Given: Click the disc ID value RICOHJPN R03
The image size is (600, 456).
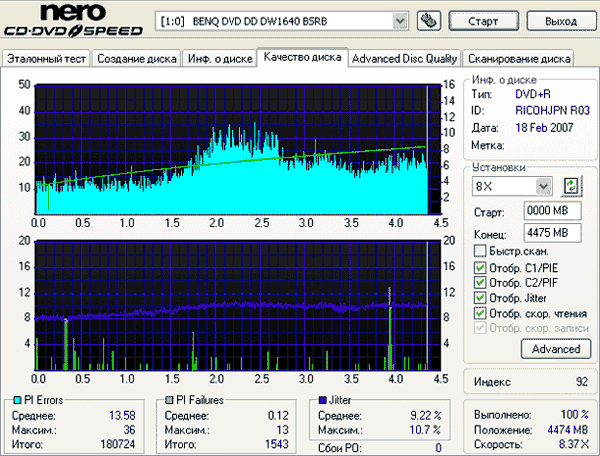Looking at the screenshot, I should 553,111.
